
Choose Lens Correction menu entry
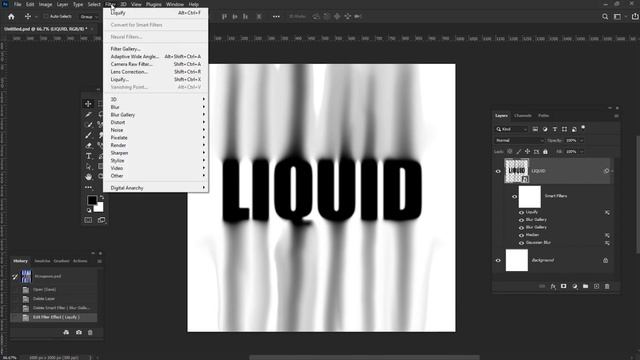[156, 72]
